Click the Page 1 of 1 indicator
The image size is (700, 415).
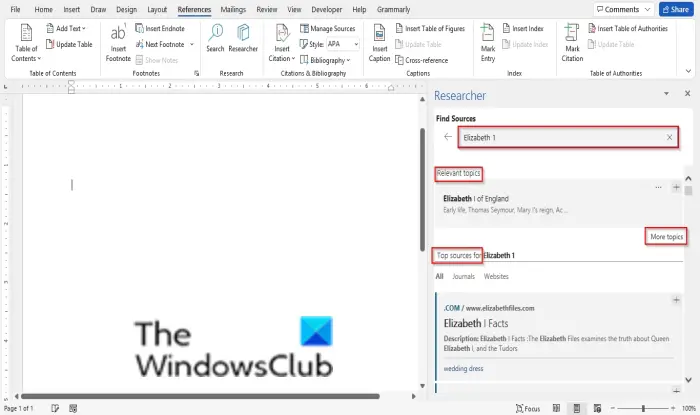coord(18,408)
